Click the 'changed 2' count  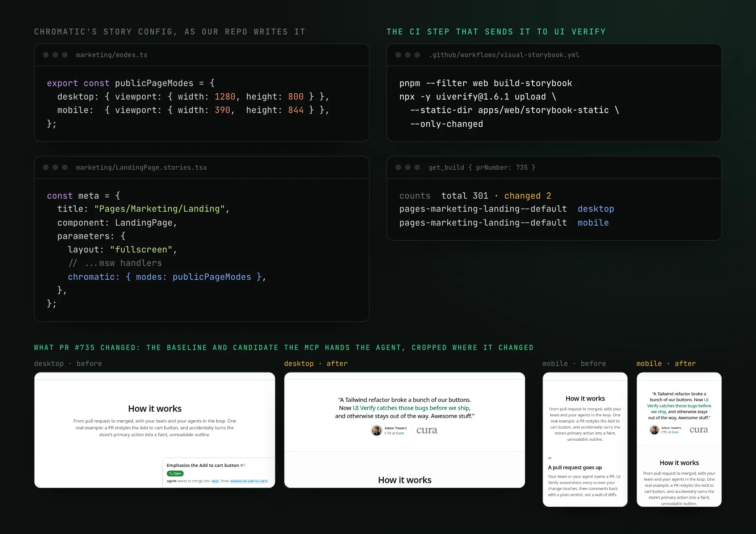[528, 196]
